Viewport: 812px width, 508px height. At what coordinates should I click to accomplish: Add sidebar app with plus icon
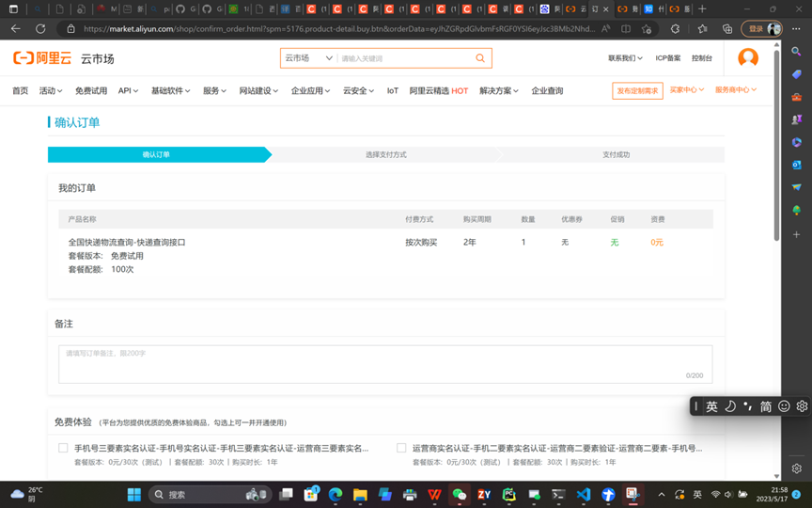click(796, 235)
